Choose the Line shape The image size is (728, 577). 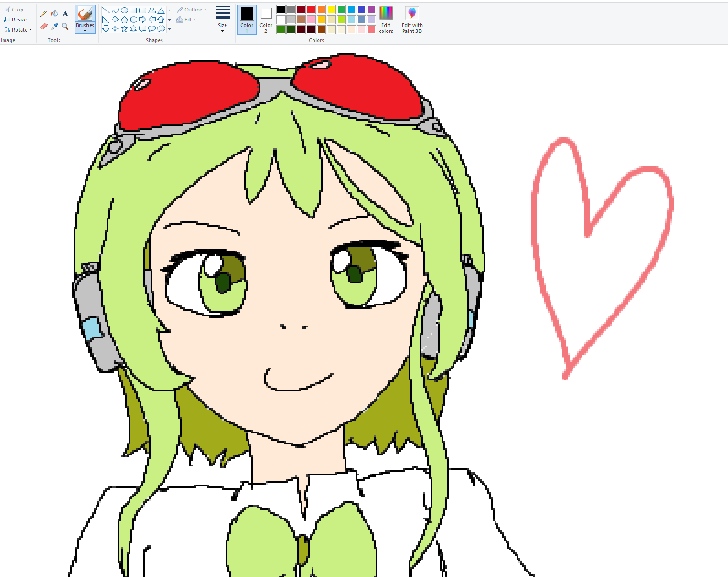106,11
